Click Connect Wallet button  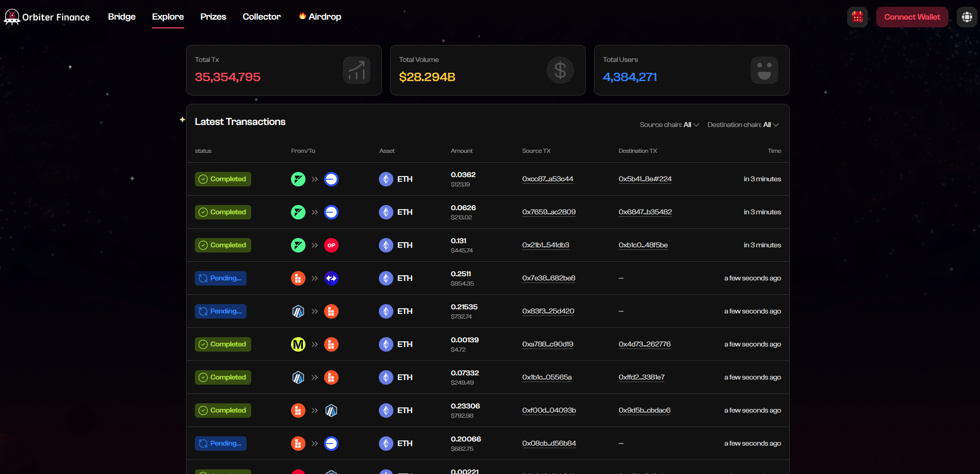(x=912, y=17)
